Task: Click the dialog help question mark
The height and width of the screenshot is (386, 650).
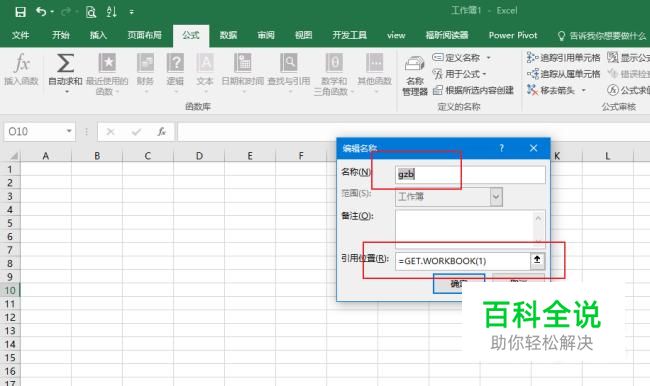Action: coord(502,148)
